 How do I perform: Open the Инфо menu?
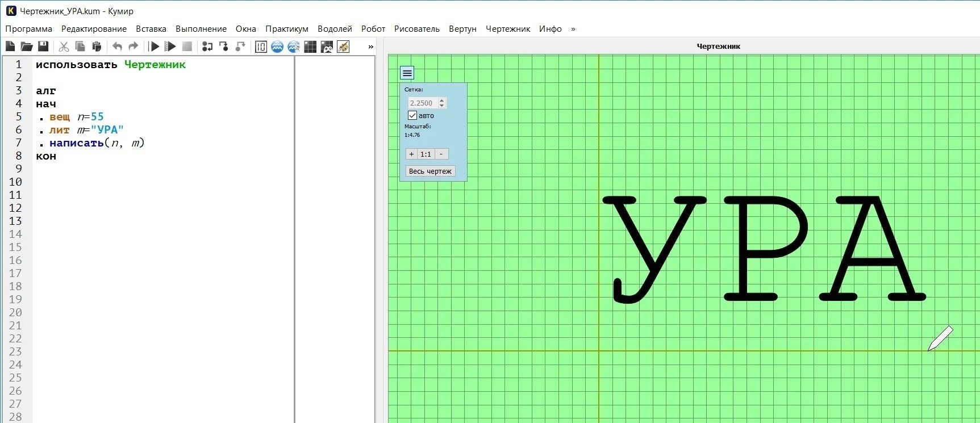551,29
